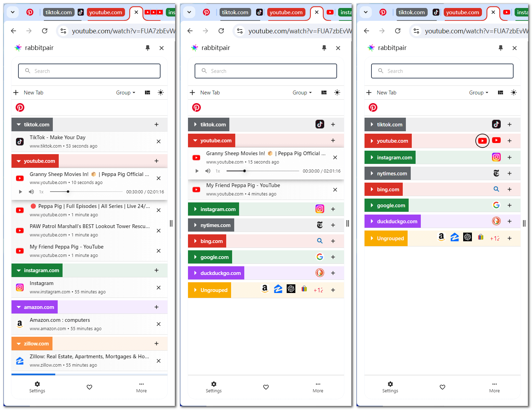This screenshot has width=532, height=410.
Task: Collapse the zillow.com group in the left panel
Action: [x=19, y=344]
